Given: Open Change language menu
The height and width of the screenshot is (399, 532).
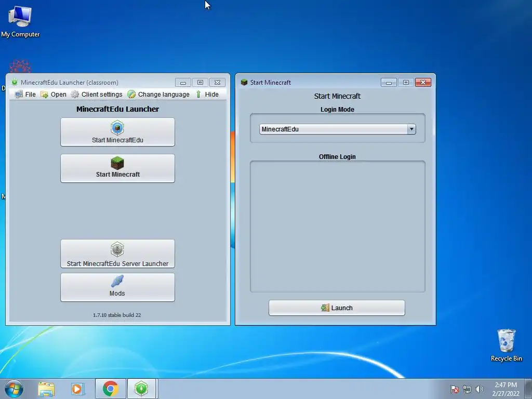Looking at the screenshot, I should (x=158, y=95).
